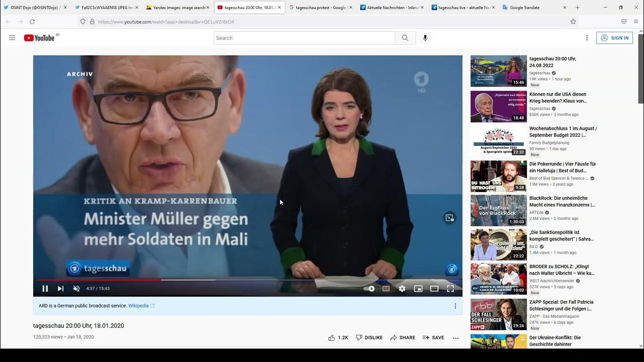Open the Firefox application menu

tap(636, 22)
